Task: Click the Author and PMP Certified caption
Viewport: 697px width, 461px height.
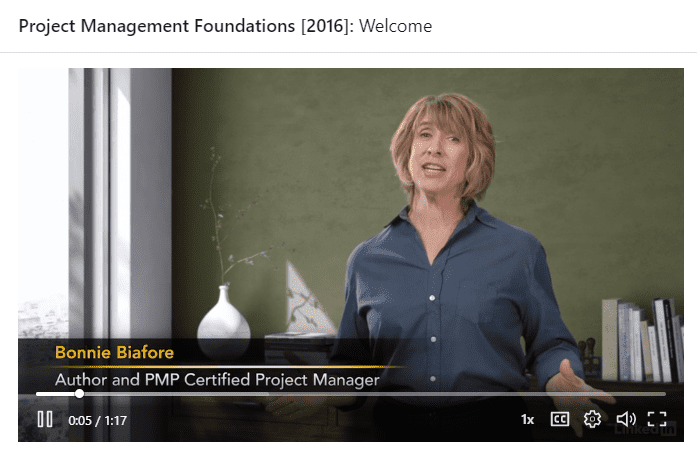Action: click(x=217, y=380)
